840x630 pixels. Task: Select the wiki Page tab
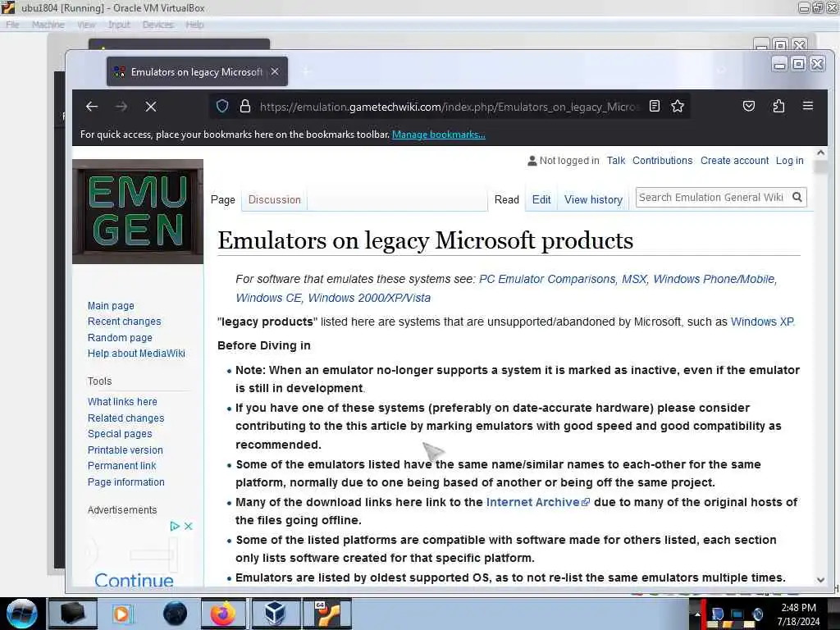pyautogui.click(x=223, y=200)
